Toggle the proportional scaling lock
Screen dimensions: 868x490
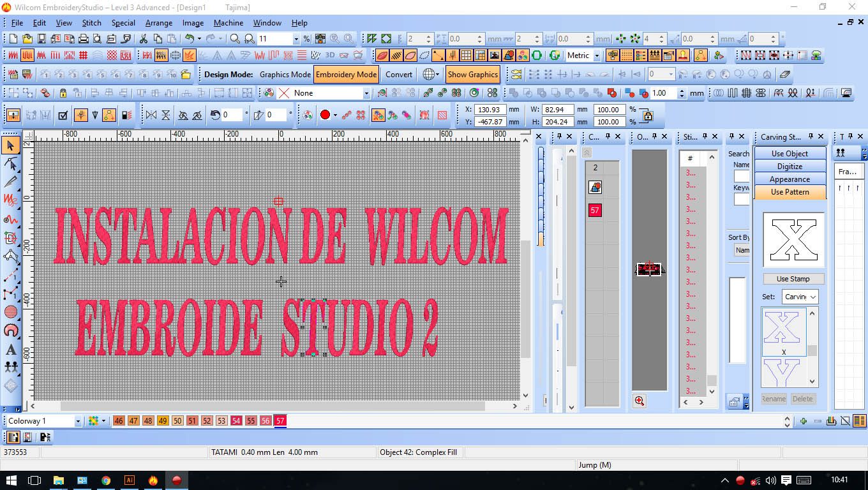[648, 115]
